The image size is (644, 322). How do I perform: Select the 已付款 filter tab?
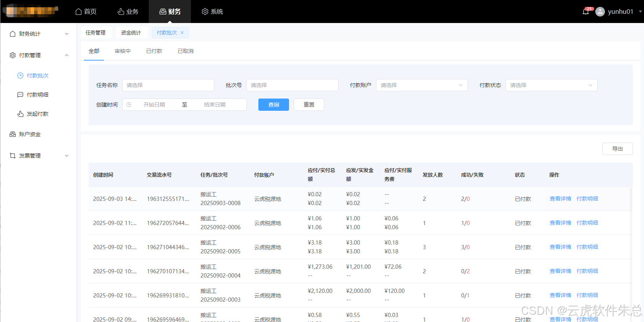[154, 51]
